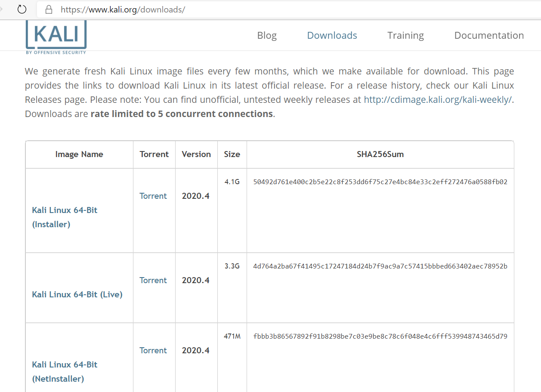Click SHA256 hash starting with 50492d76
This screenshot has width=541, height=392.
click(380, 182)
